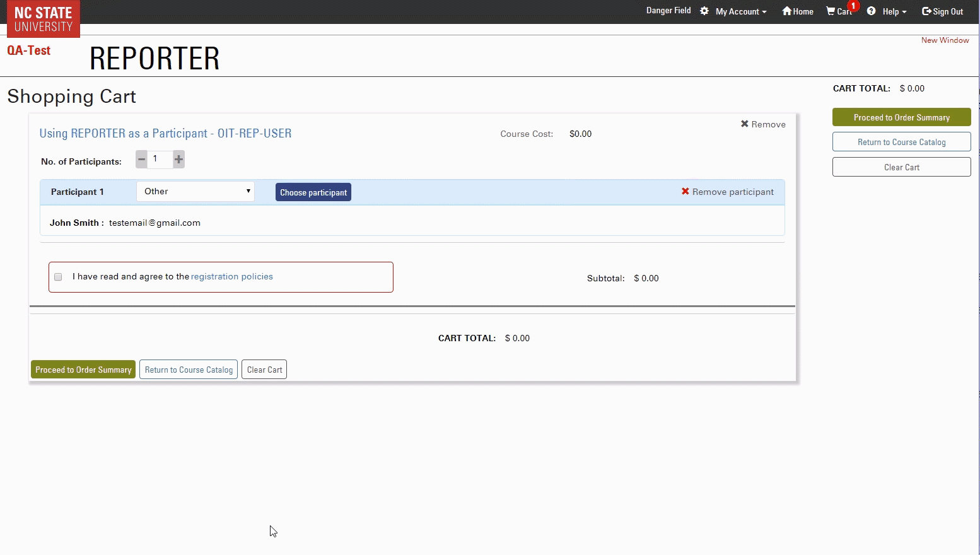980x555 pixels.
Task: Click the QA-Test label
Action: [29, 50]
